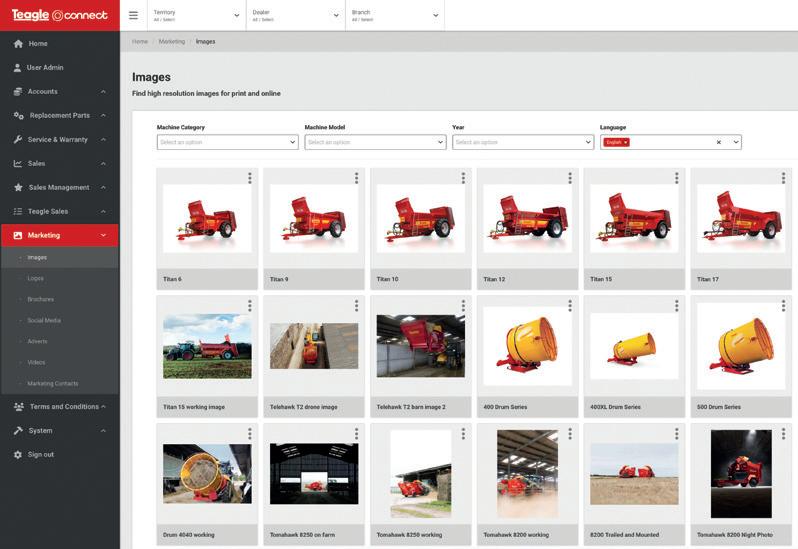Open Telehawk T2 barn image 2 options
Viewport: 798px width, 549px height.
pyautogui.click(x=463, y=305)
